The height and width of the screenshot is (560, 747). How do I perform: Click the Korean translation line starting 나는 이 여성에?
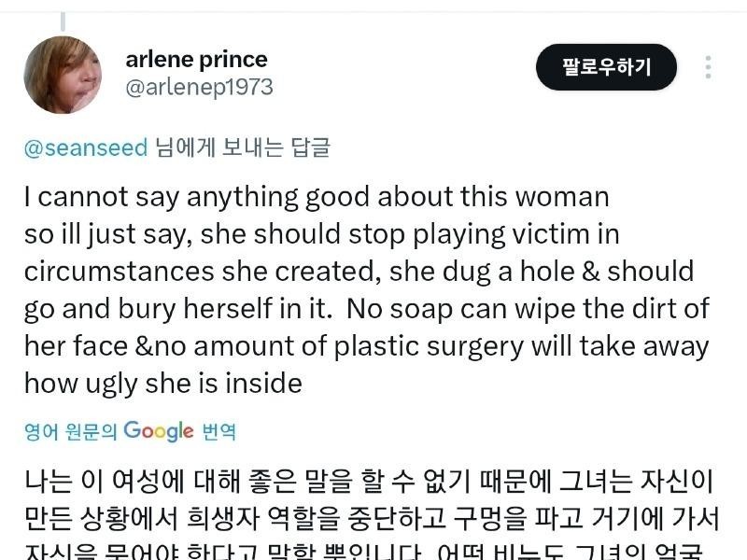coord(368,483)
